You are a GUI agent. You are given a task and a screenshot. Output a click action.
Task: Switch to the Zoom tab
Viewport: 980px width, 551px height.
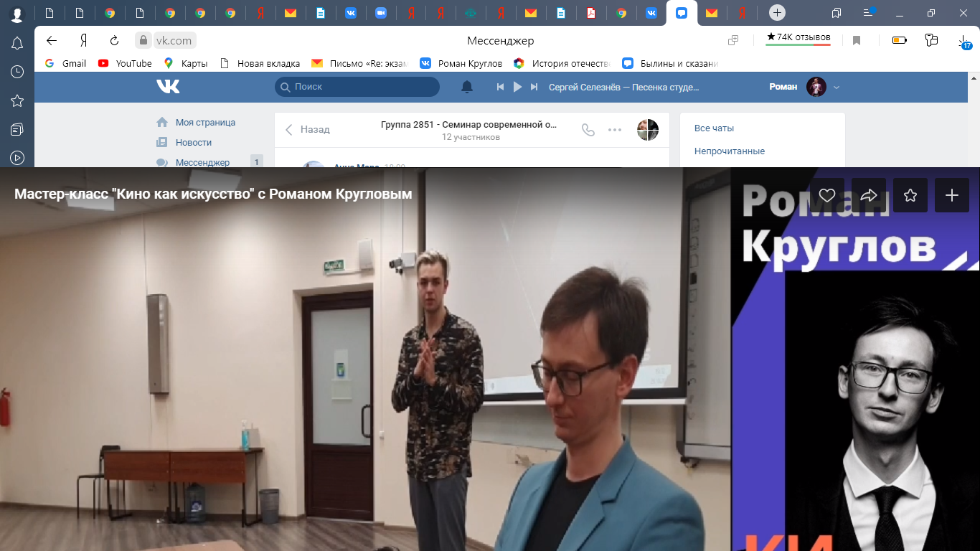pos(380,13)
